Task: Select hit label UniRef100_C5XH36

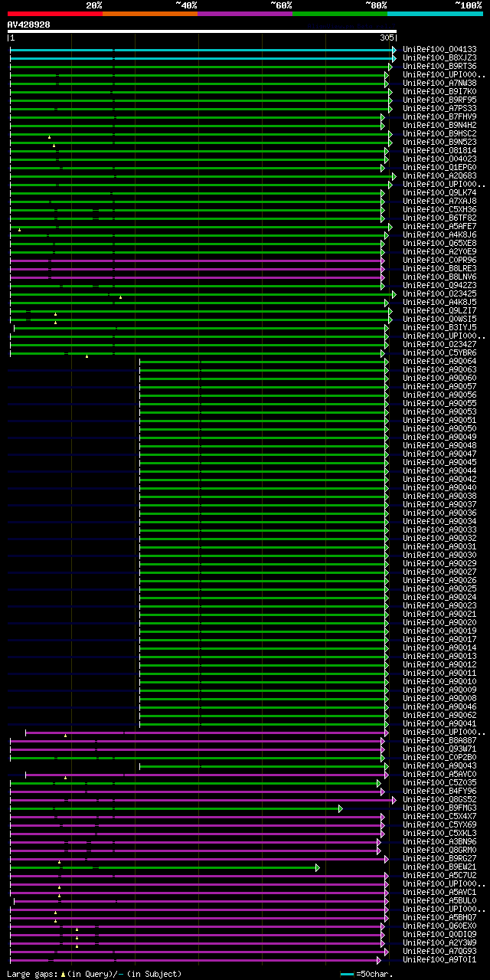Action: (x=439, y=209)
